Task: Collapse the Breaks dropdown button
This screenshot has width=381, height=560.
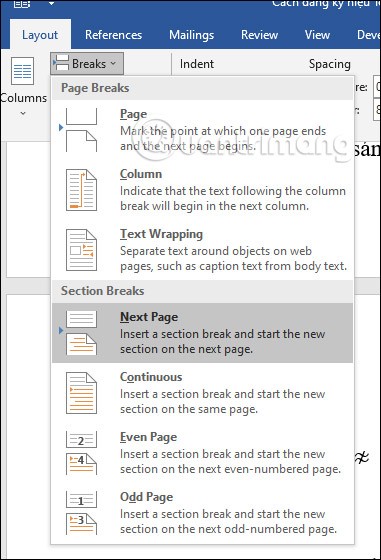Action: pos(87,64)
